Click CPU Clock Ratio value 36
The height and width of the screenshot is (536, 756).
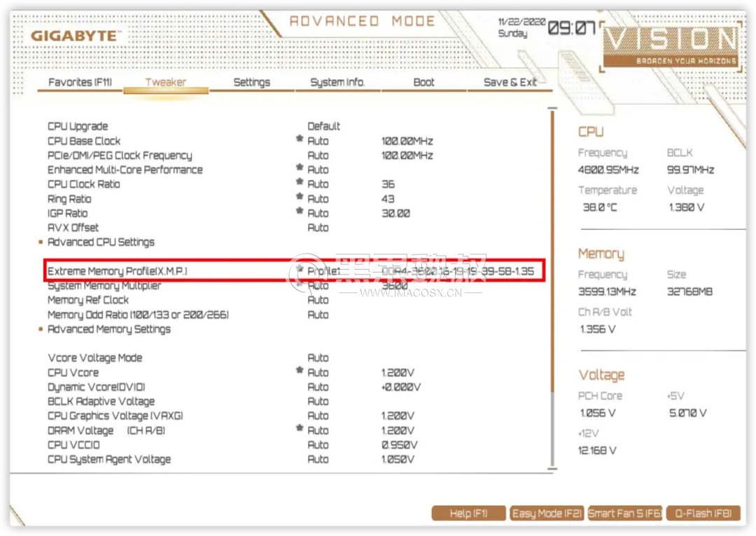tap(388, 184)
